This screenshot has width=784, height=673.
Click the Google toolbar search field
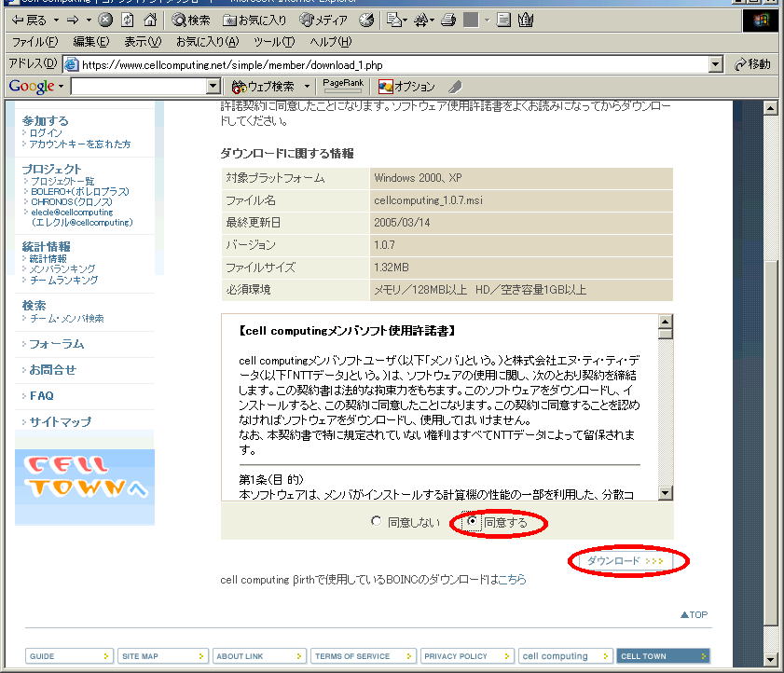[139, 87]
